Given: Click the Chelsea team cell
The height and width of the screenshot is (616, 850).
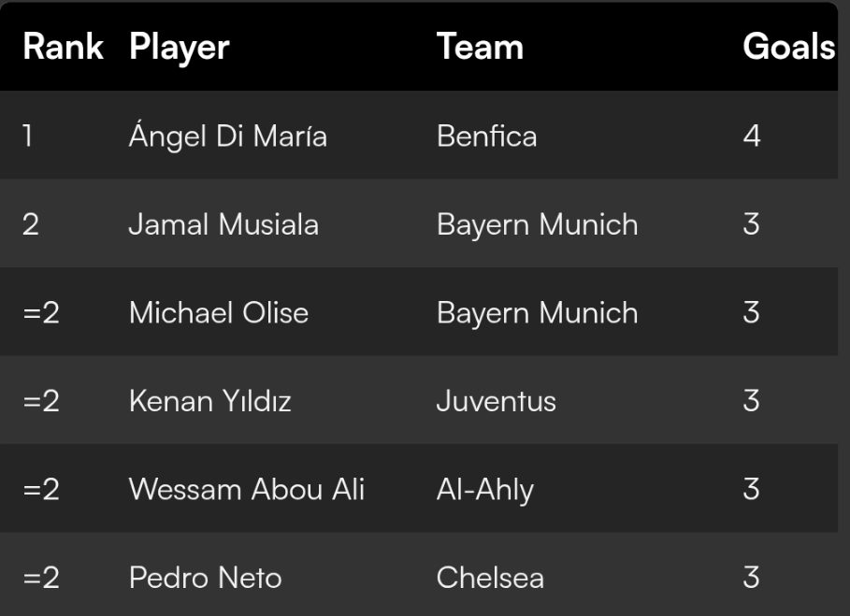Looking at the screenshot, I should coord(490,578).
